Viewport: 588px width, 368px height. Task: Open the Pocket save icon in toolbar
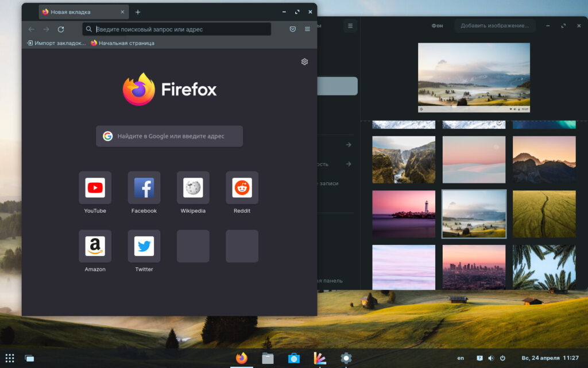(292, 29)
